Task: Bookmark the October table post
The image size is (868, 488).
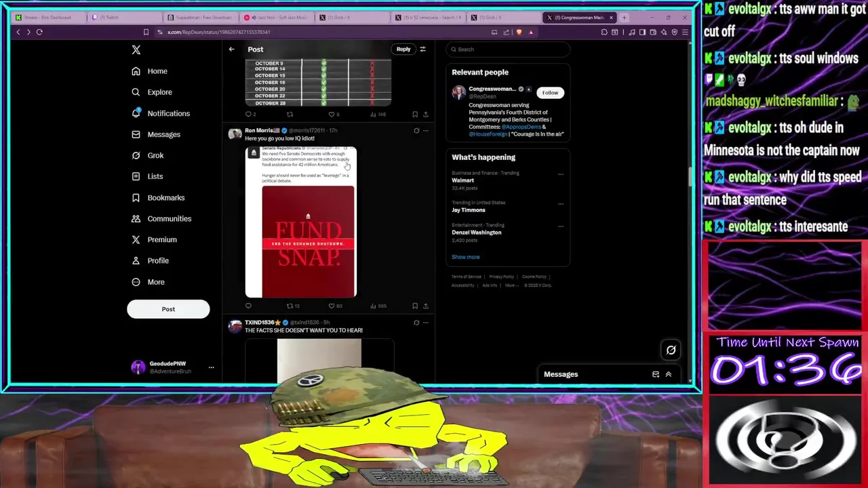Action: [415, 115]
